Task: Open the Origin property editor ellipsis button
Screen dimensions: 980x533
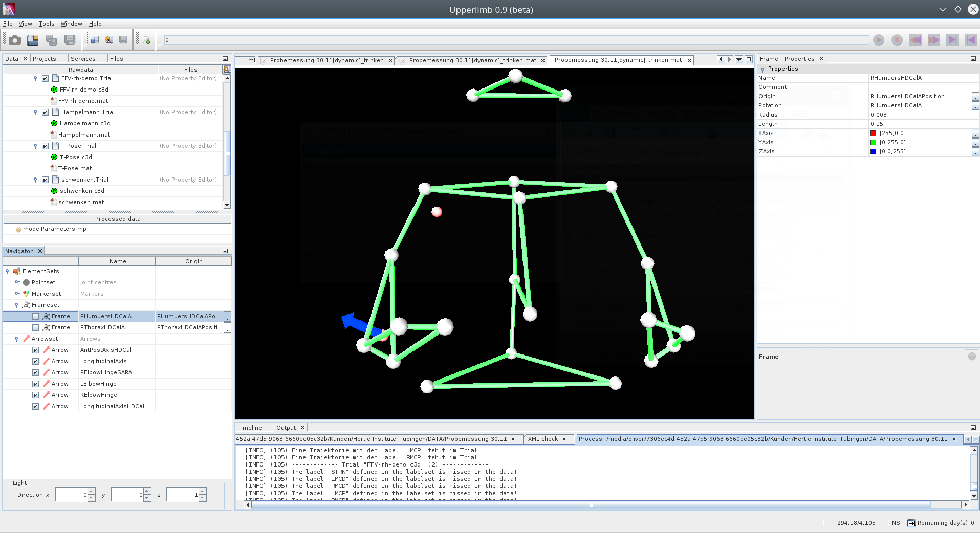Action: tap(975, 96)
